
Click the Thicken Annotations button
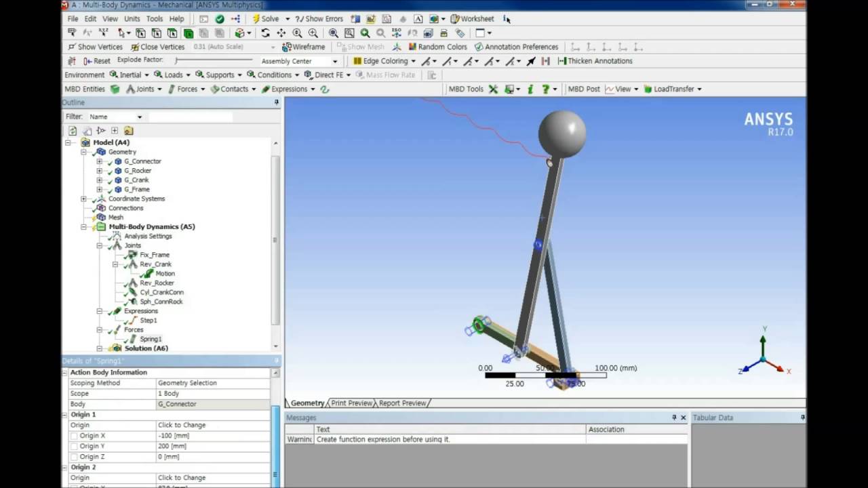pyautogui.click(x=595, y=61)
